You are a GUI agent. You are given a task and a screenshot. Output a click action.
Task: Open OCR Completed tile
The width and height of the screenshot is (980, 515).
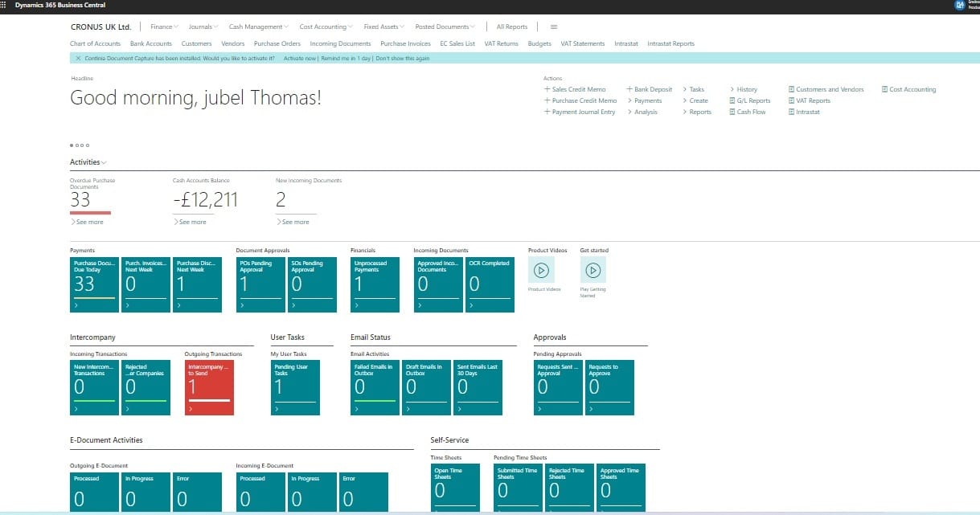click(x=490, y=284)
